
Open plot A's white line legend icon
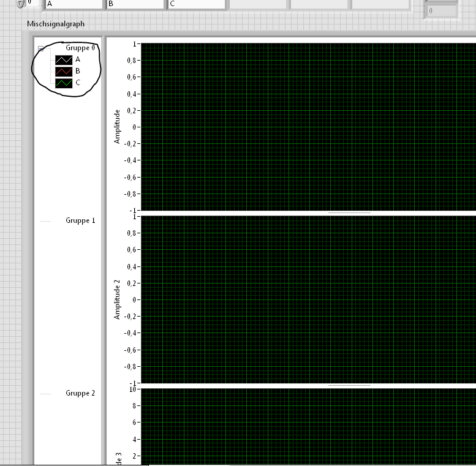(x=64, y=60)
